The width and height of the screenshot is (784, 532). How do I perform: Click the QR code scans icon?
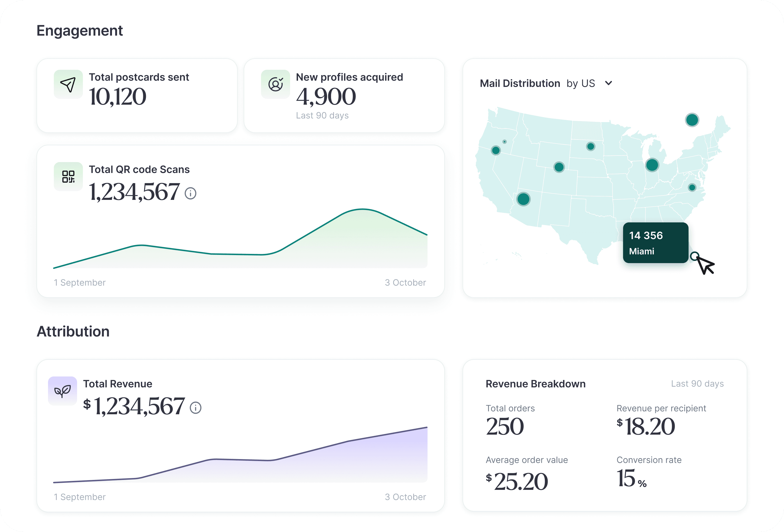pos(68,176)
